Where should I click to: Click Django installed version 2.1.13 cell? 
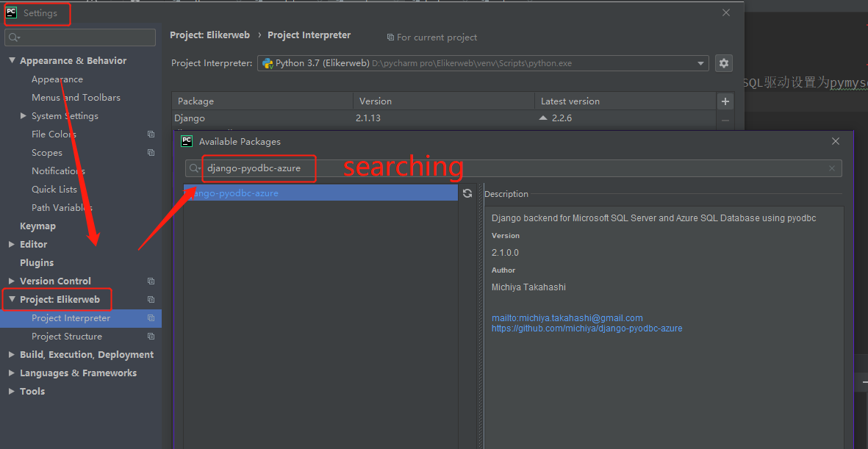pyautogui.click(x=368, y=118)
